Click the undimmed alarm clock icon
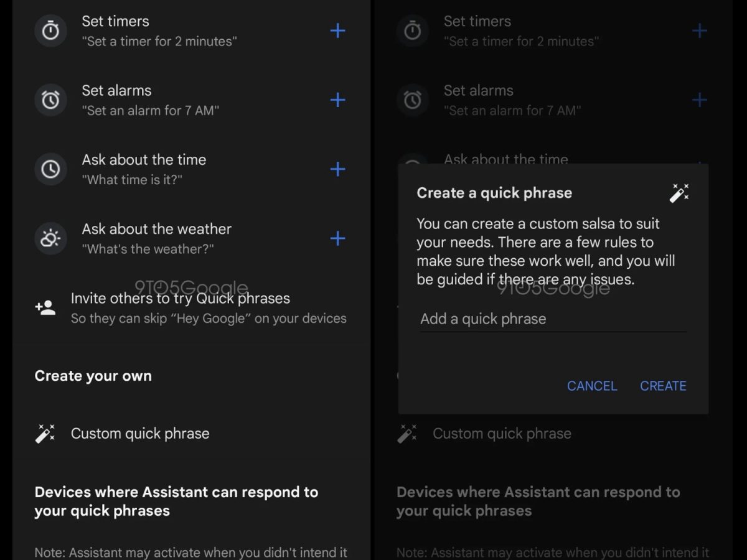Screen dimensions: 747x560 click(50, 100)
